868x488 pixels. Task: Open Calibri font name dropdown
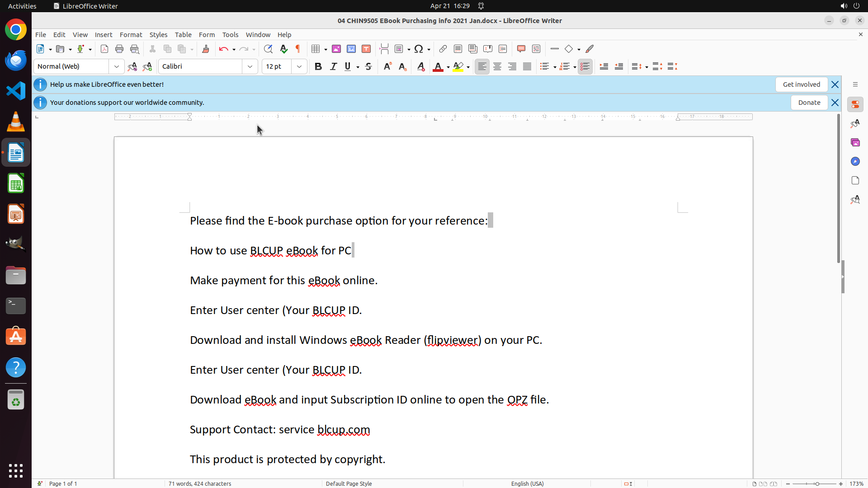click(x=250, y=66)
